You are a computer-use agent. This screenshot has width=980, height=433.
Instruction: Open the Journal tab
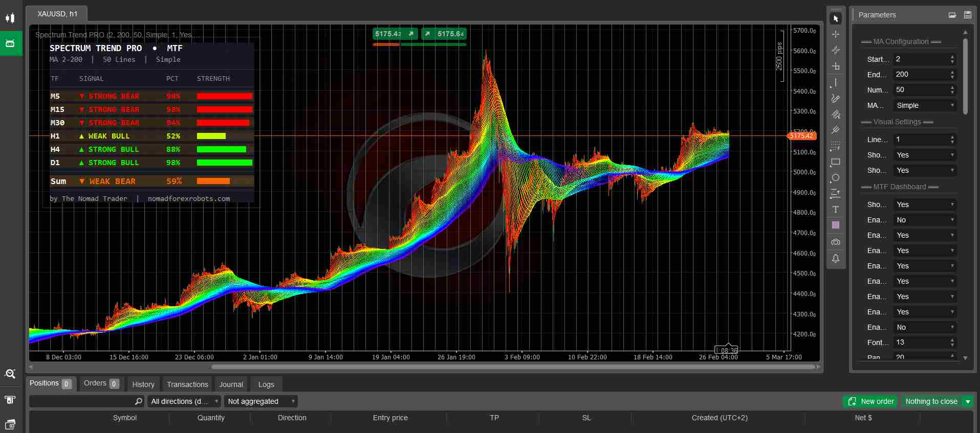[x=231, y=384]
